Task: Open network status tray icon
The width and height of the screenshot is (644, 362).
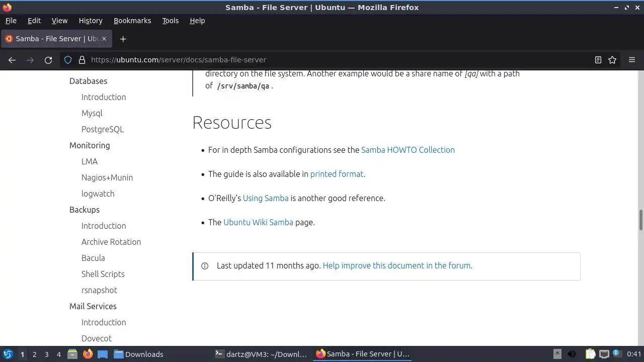Action: coord(604,354)
